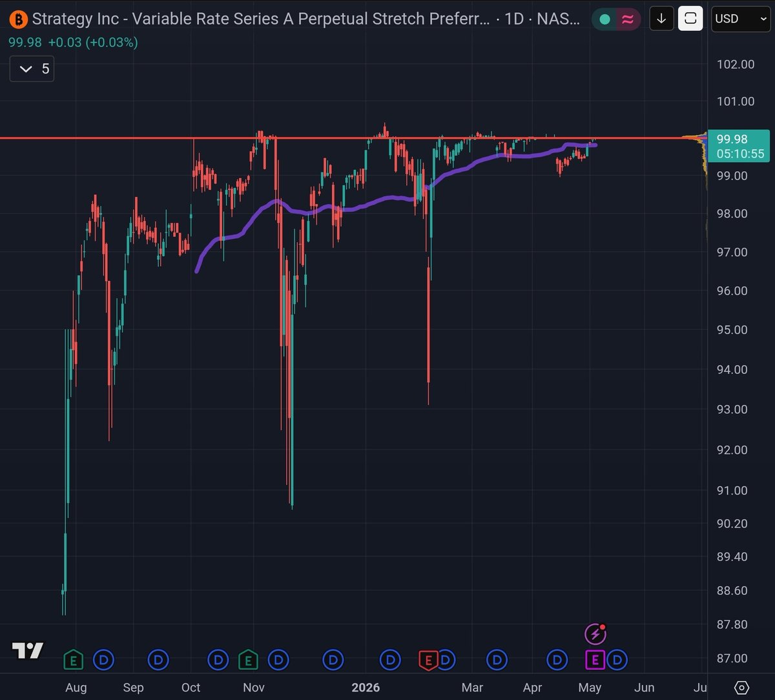Change the 1D chart interval

pyautogui.click(x=514, y=19)
